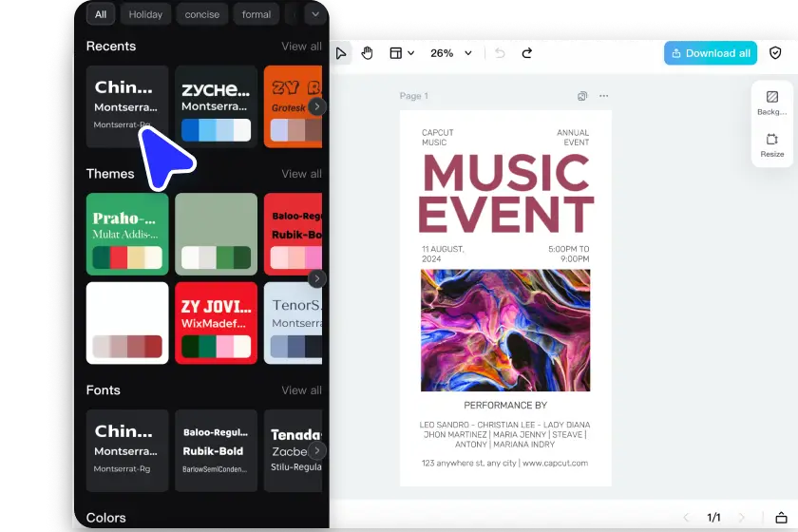Click the Page 1 label
The width and height of the screenshot is (798, 532).
coord(414,96)
